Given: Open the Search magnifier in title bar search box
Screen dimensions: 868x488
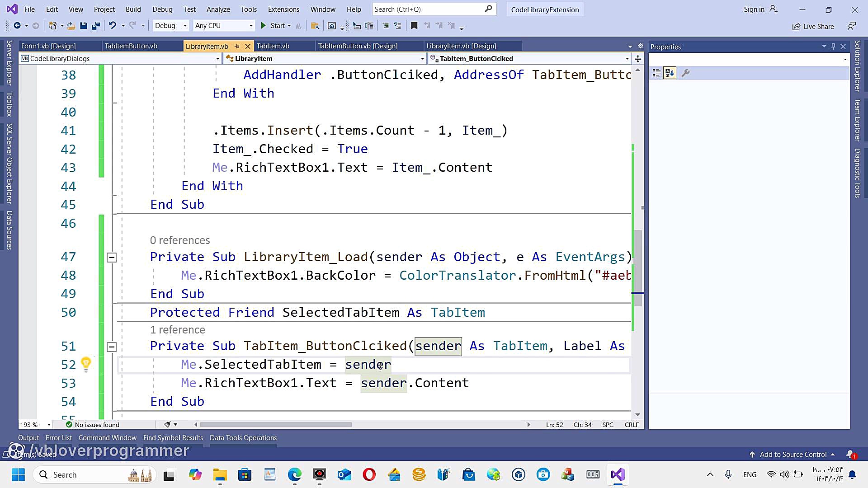Looking at the screenshot, I should tap(488, 9).
